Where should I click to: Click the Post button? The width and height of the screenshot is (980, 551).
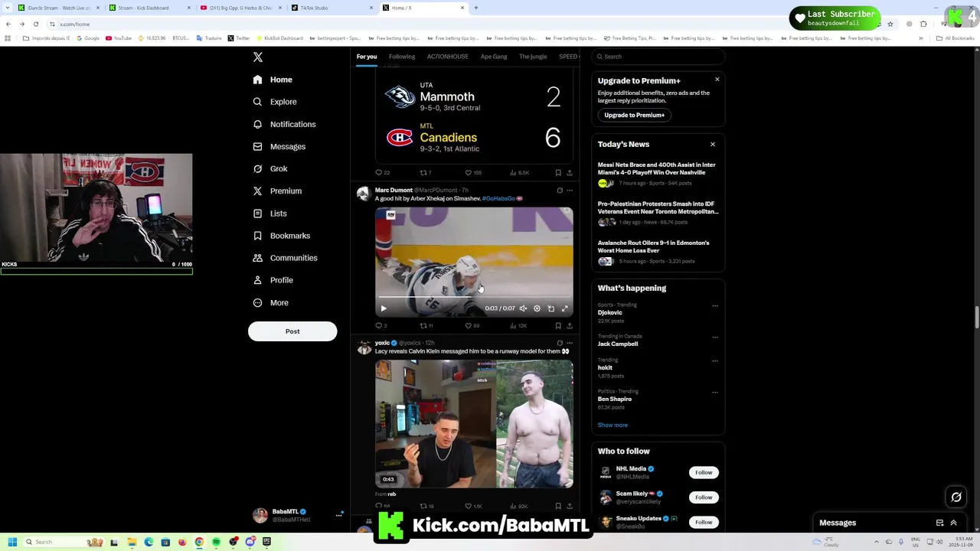[x=292, y=331]
